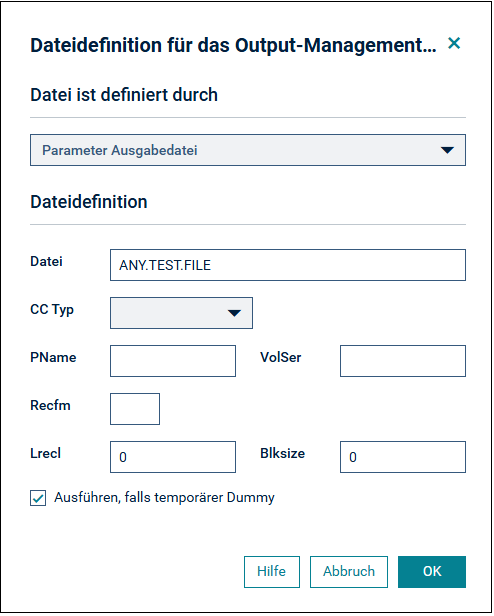Viewport: 494px width, 616px height.
Task: Select the Blksize field with value 0
Action: [x=403, y=456]
